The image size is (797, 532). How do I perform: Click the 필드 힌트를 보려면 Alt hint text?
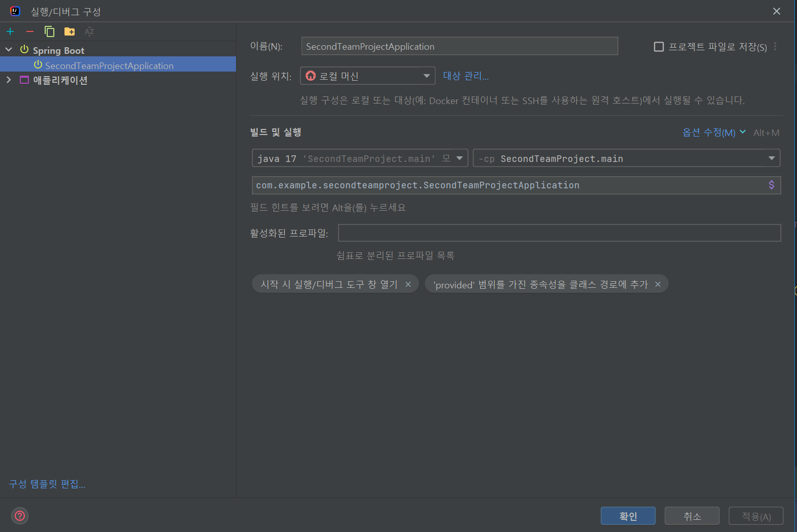tap(328, 208)
